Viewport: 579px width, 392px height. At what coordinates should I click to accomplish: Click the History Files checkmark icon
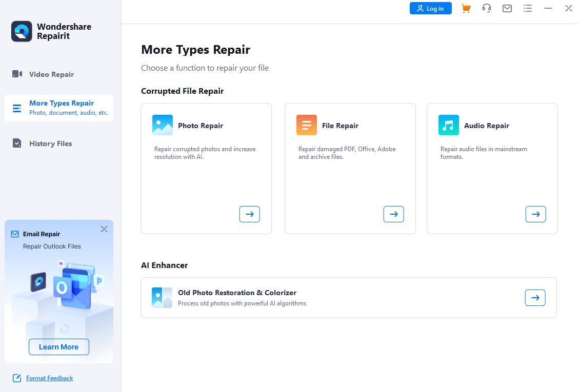coord(17,143)
